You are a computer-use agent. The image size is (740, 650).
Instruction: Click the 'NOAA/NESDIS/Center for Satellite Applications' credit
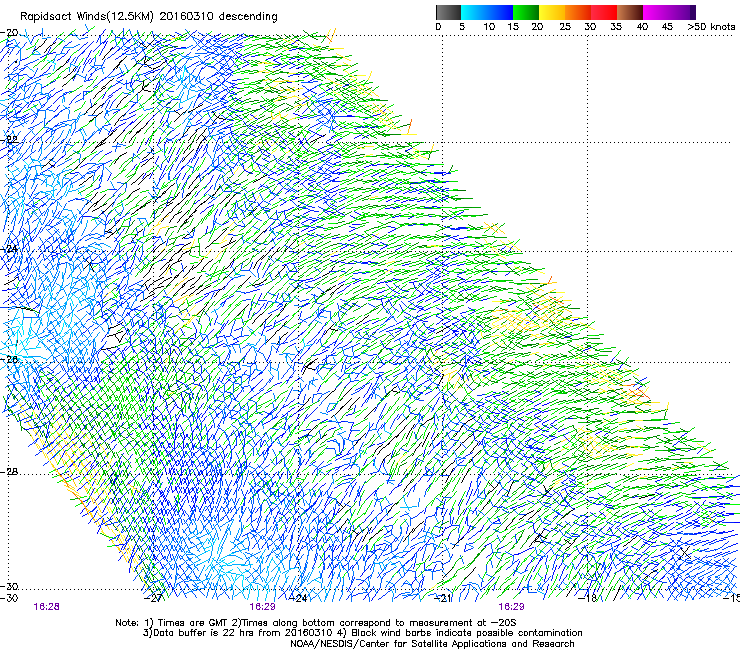coord(432,644)
